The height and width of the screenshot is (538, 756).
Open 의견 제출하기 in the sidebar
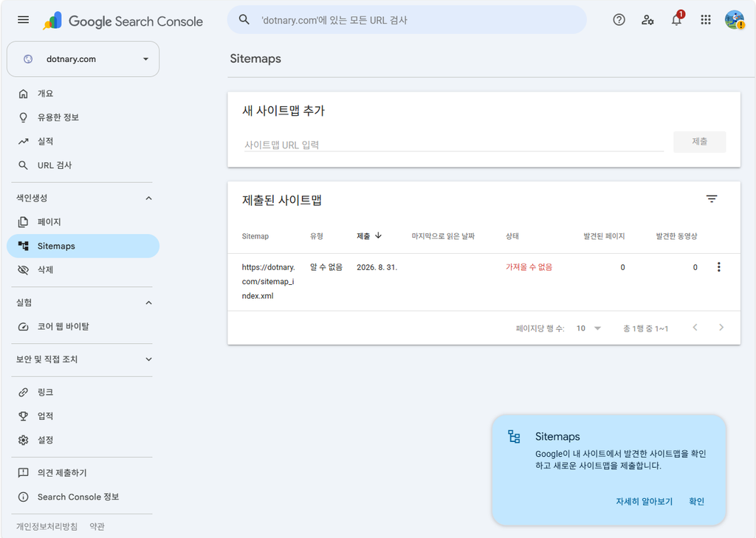[x=83, y=473]
